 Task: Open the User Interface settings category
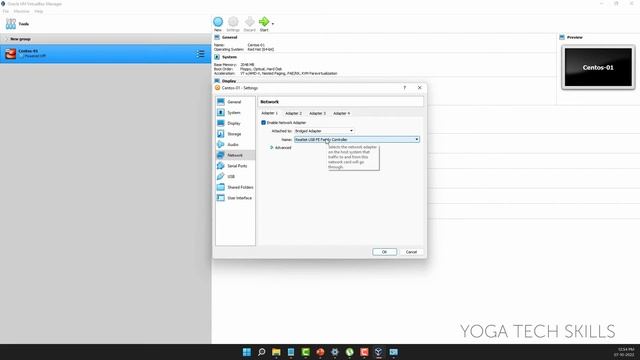tap(235, 198)
